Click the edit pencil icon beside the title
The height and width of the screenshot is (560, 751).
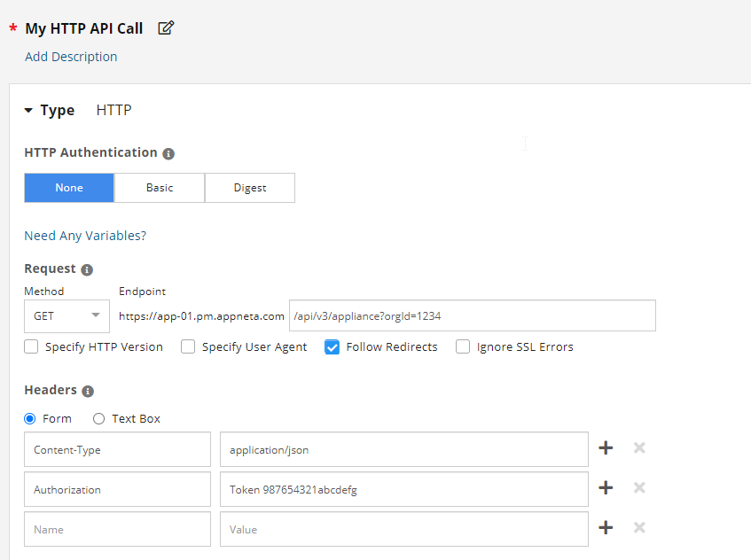(166, 28)
